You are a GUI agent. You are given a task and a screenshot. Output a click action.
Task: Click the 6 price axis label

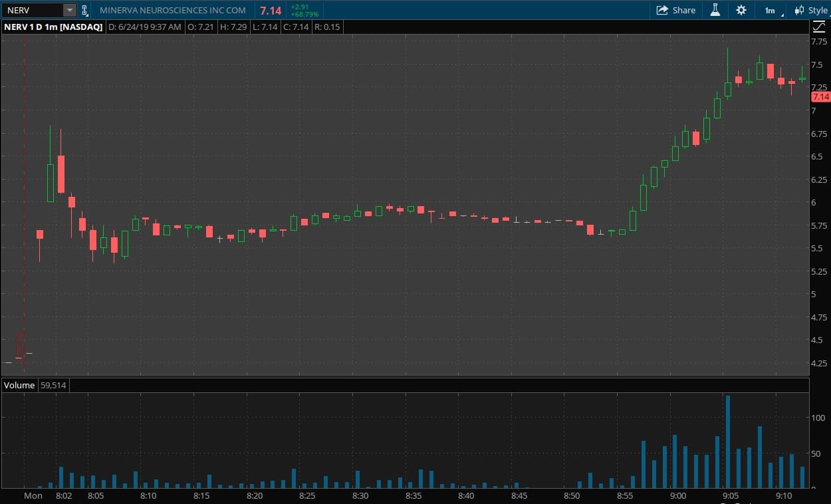coord(814,202)
